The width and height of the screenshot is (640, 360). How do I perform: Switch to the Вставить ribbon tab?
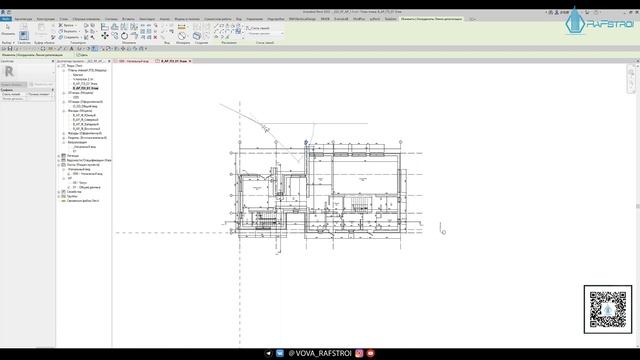point(128,19)
